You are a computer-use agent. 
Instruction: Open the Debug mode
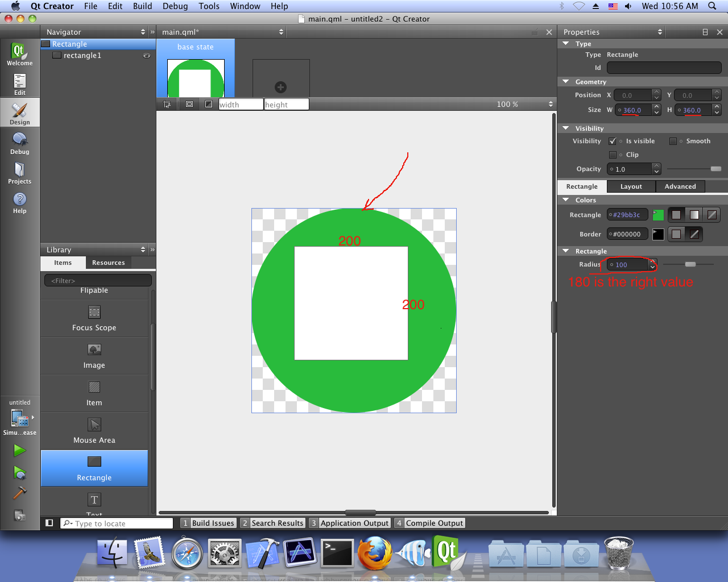19,143
